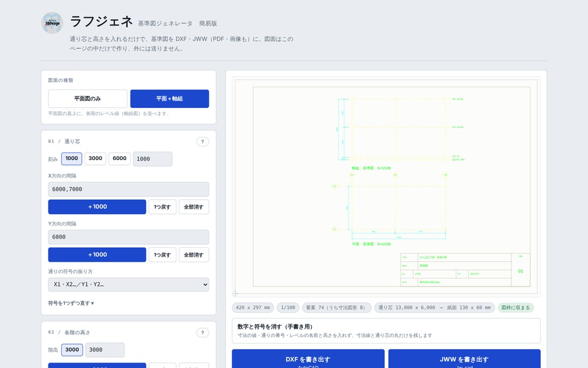Open help for the 通り芯 section

click(x=203, y=142)
